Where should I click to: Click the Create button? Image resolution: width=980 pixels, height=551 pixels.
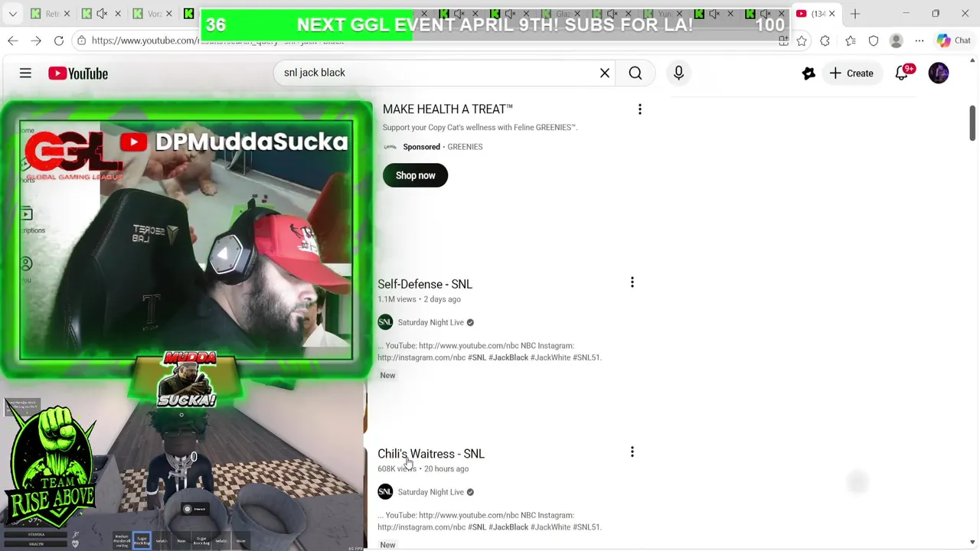tap(851, 73)
